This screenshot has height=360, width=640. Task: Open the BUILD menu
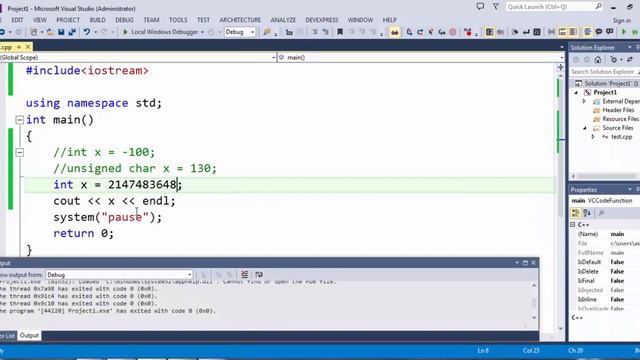click(x=98, y=20)
